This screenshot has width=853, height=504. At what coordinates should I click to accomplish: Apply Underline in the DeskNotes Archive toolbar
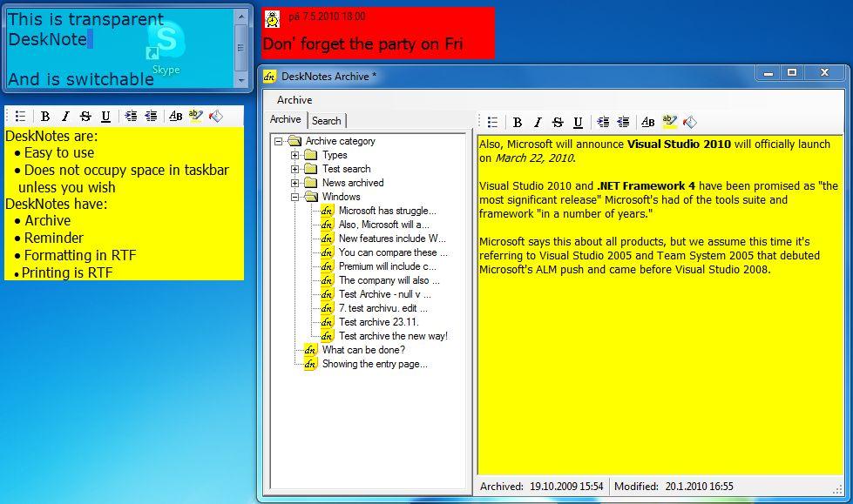(x=578, y=123)
